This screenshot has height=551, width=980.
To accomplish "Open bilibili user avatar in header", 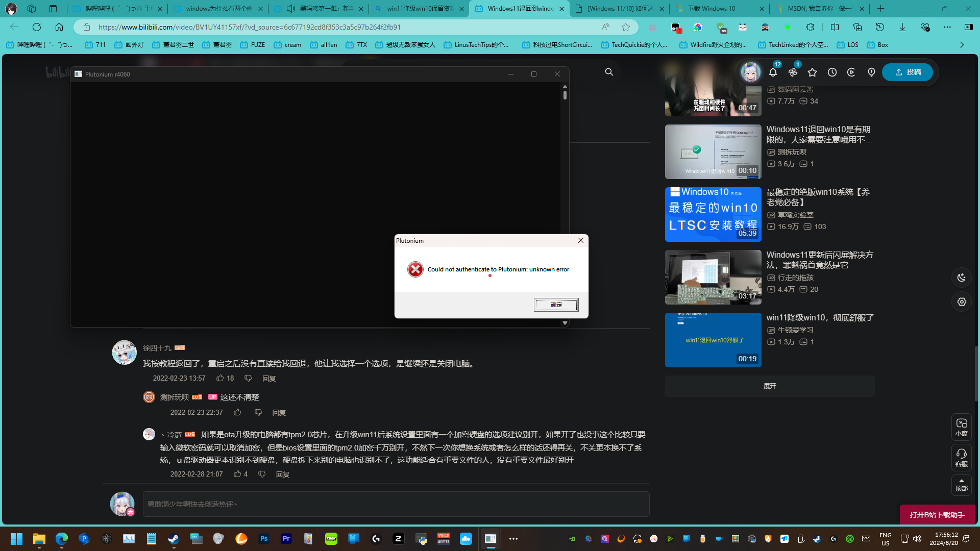I will [750, 72].
